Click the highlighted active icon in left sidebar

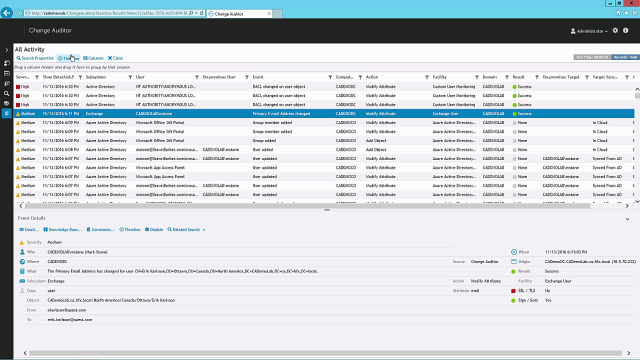(7, 113)
